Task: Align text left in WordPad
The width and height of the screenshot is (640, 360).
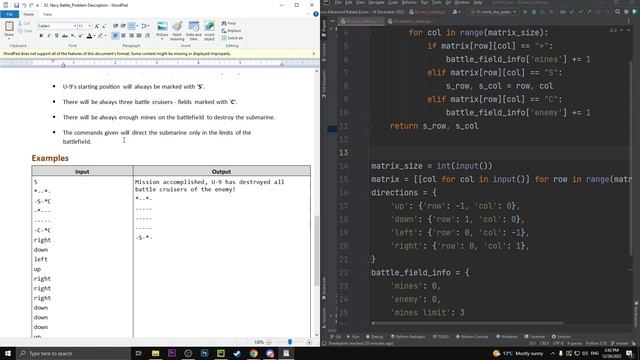Action: pos(116,36)
